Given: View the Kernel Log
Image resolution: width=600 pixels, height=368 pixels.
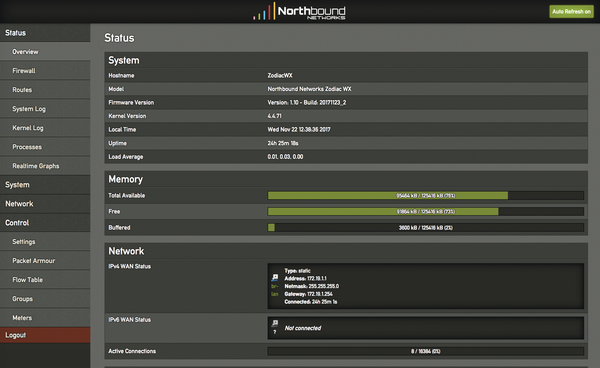Looking at the screenshot, I should click(x=45, y=128).
